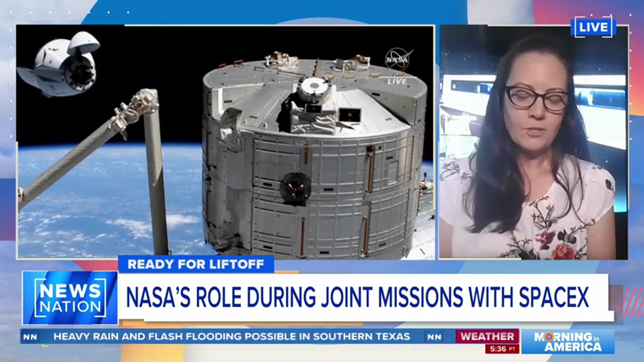Click the NewsNation logo box
The image size is (644, 362).
click(70, 298)
